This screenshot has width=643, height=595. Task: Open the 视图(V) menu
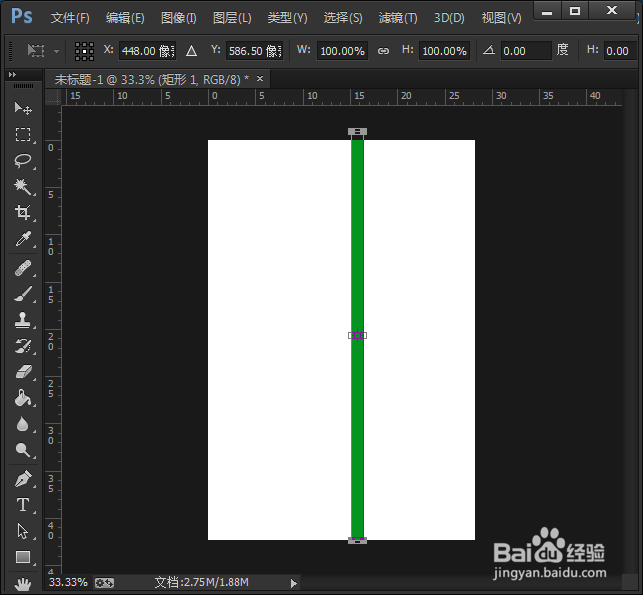[502, 18]
